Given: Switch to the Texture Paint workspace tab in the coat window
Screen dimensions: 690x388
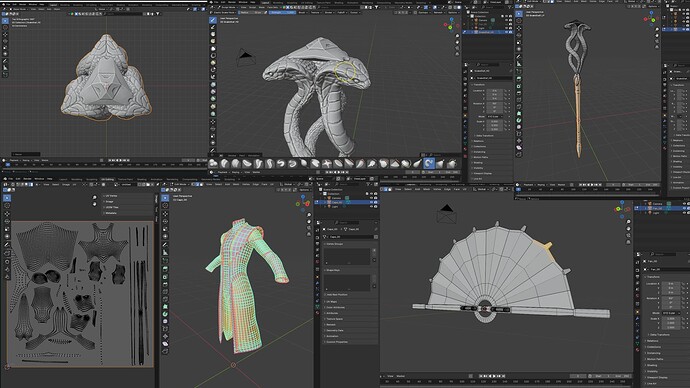Looking at the screenshot, I should 125,179.
